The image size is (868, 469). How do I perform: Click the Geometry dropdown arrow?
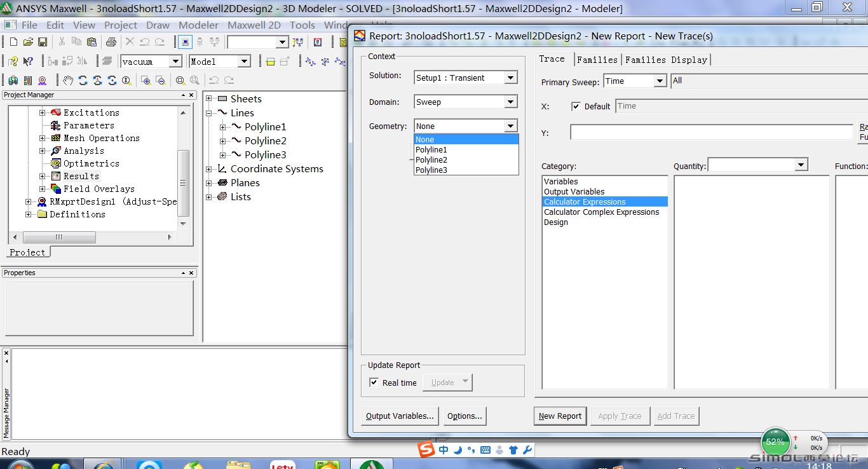pos(511,126)
